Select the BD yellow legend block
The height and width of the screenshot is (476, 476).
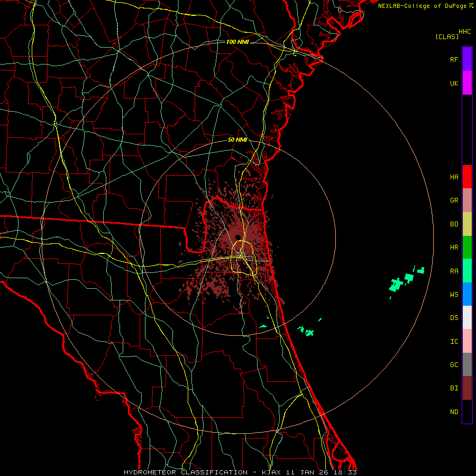pyautogui.click(x=467, y=224)
